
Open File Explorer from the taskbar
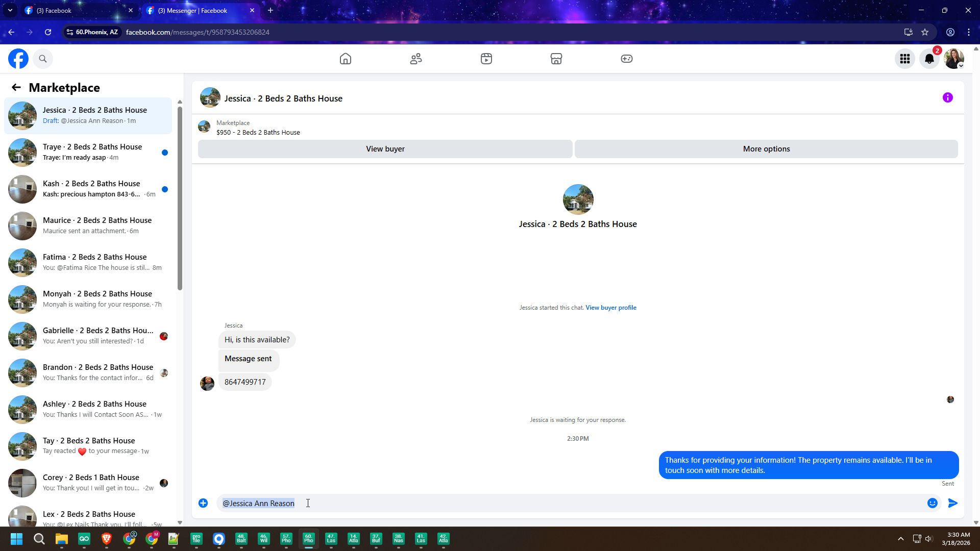tap(62, 539)
